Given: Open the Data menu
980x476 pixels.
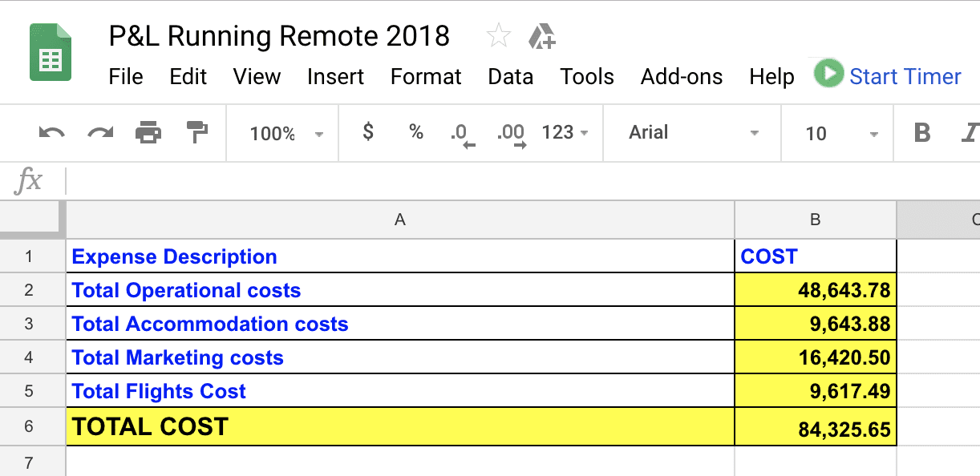Looking at the screenshot, I should [x=510, y=77].
